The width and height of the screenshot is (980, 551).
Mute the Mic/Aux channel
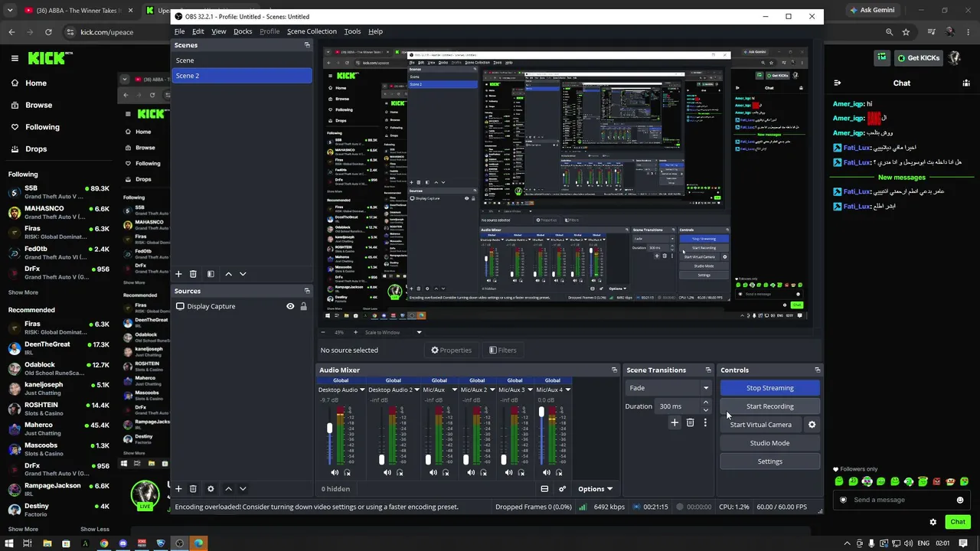pos(433,473)
